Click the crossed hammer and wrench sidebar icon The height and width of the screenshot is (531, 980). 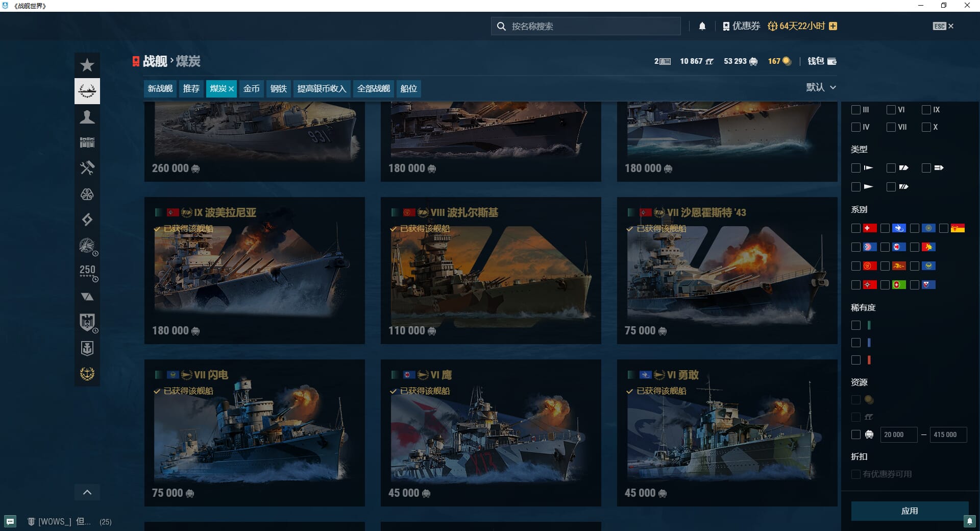pos(87,168)
